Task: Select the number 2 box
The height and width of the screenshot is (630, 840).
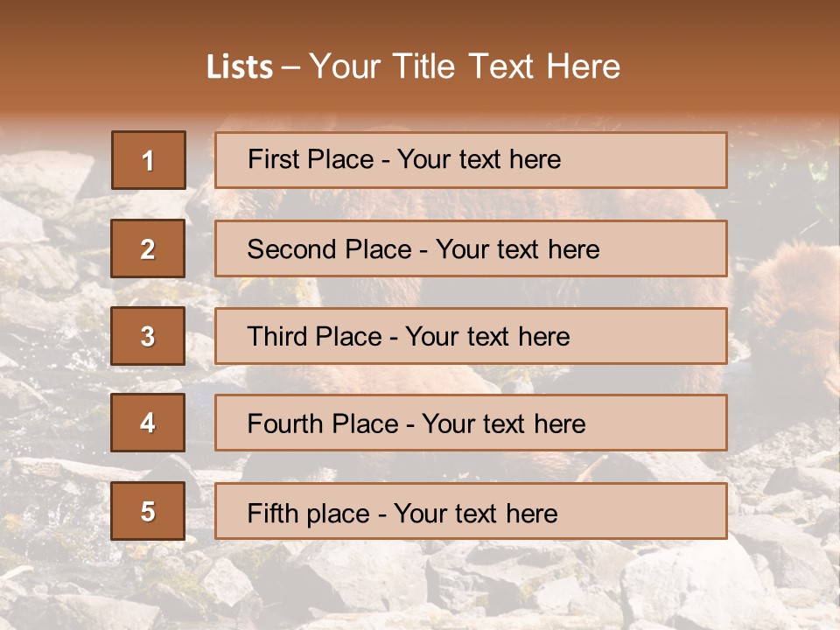Action: coord(148,248)
